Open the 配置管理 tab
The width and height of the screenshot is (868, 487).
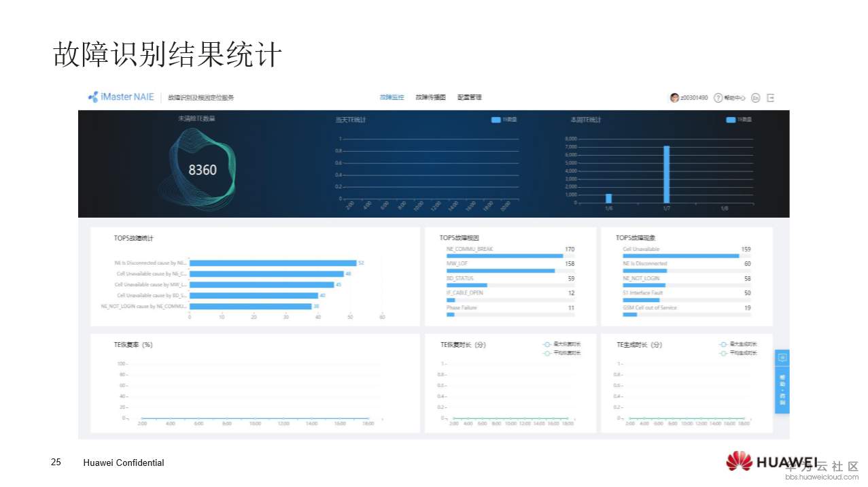click(470, 97)
